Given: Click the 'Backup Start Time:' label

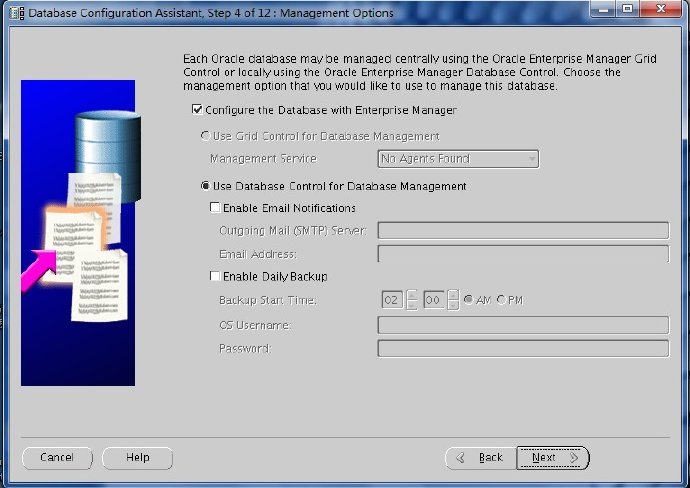Looking at the screenshot, I should tap(268, 300).
